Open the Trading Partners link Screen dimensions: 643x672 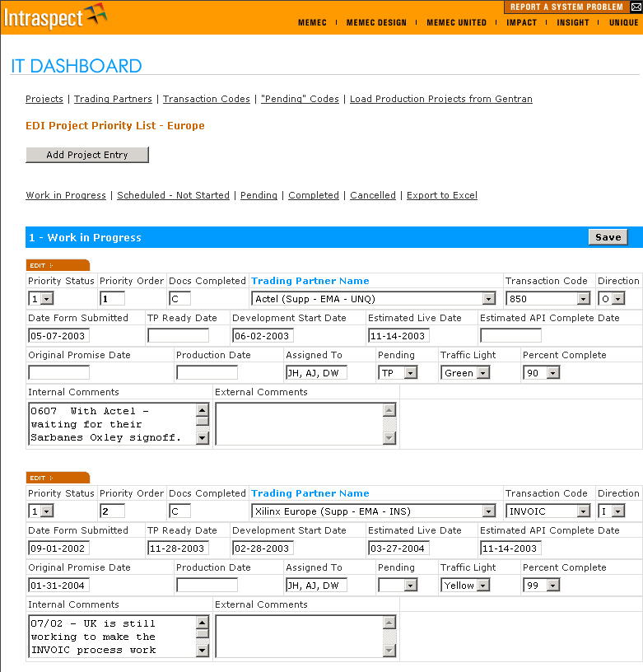click(x=113, y=99)
